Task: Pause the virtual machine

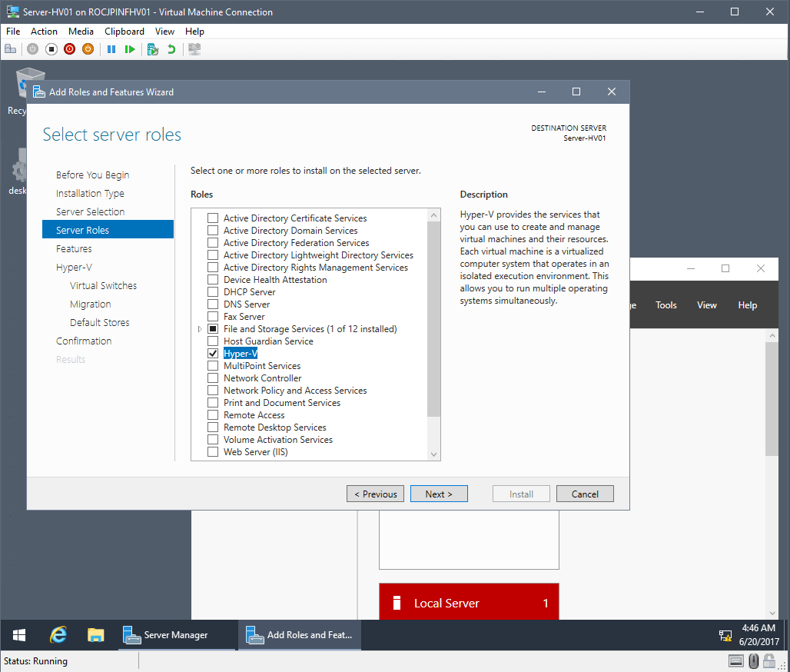Action: (x=111, y=49)
